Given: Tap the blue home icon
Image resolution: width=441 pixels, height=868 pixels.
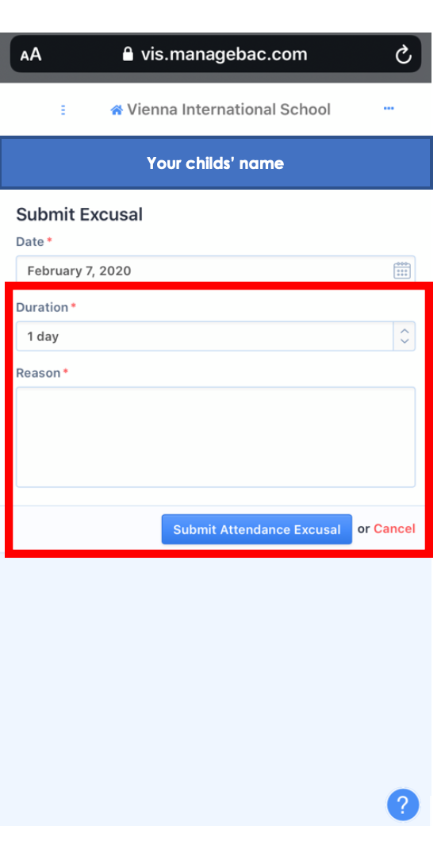Looking at the screenshot, I should click(x=116, y=109).
